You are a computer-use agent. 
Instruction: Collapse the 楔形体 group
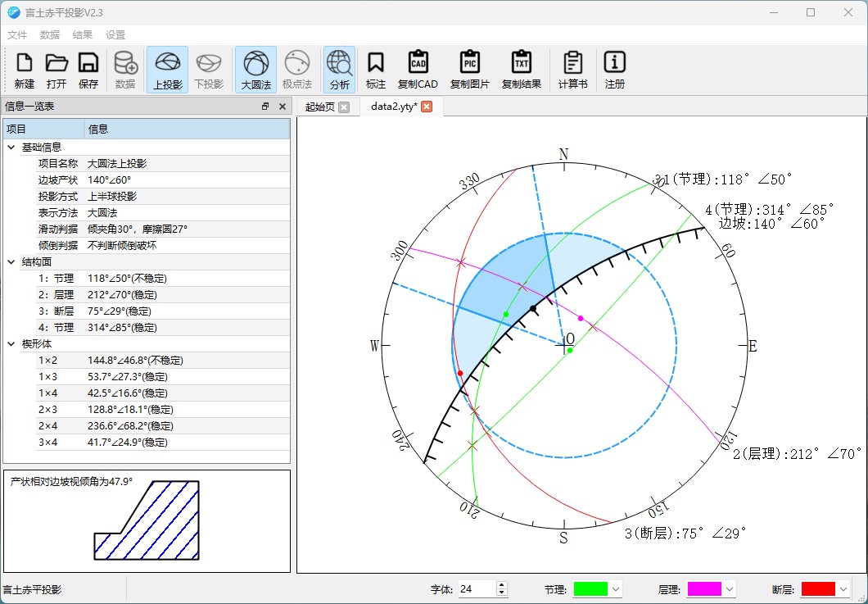click(x=11, y=344)
